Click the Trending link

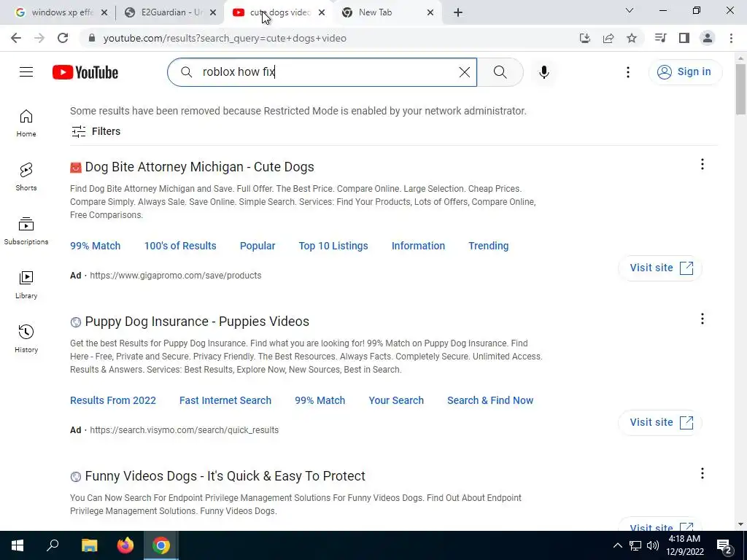coord(488,246)
